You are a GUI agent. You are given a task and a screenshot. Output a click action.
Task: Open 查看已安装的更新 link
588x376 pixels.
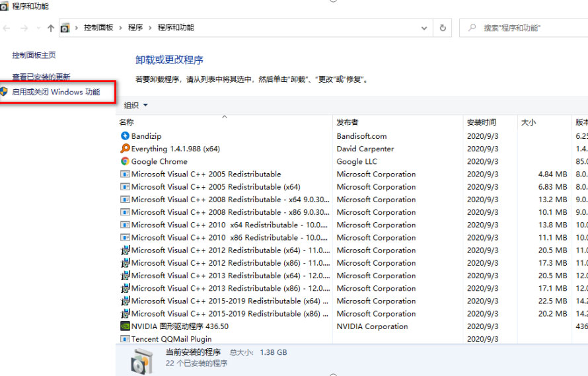pos(41,77)
